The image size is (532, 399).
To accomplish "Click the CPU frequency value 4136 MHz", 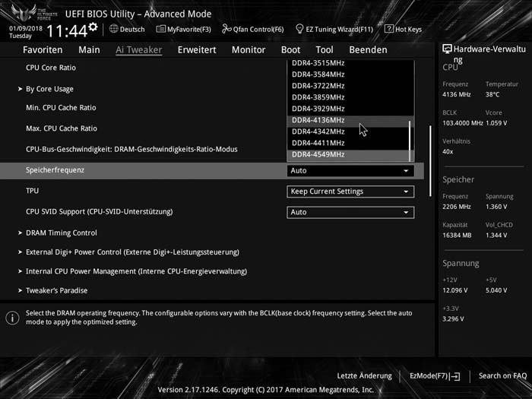I will 456,95.
